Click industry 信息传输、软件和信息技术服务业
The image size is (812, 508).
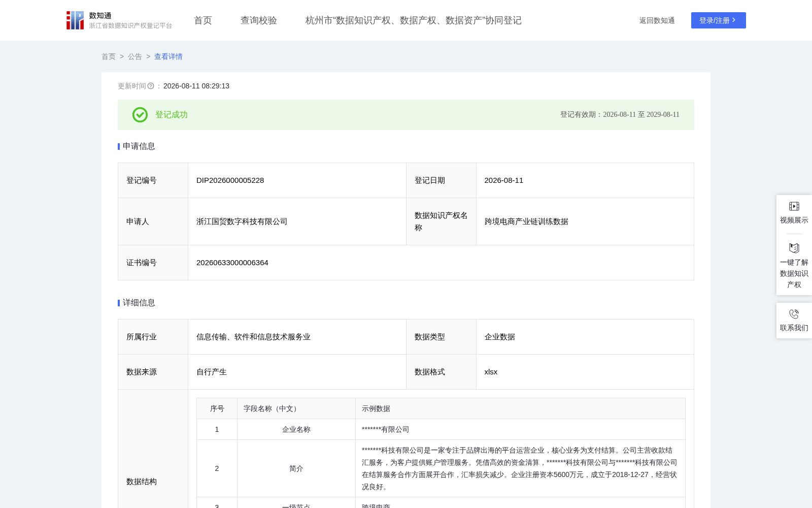(253, 337)
